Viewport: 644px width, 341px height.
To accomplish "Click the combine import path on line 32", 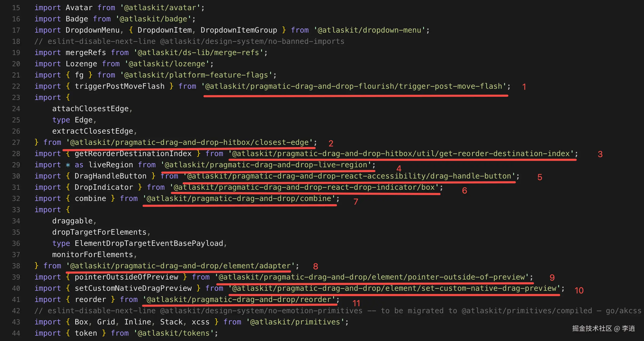I will point(239,199).
